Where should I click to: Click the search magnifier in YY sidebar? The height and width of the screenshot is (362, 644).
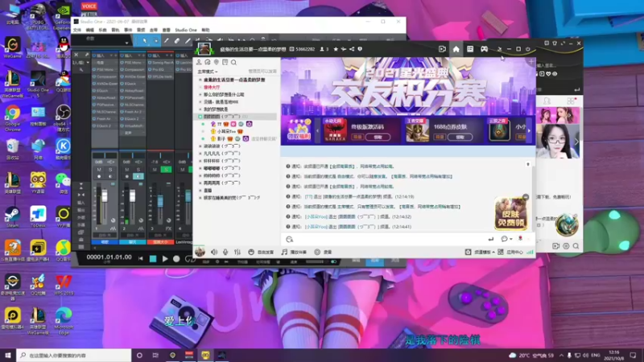coord(233,63)
